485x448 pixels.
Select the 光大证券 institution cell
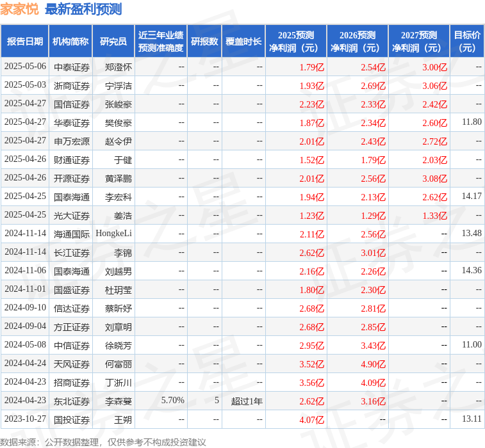tap(72, 215)
